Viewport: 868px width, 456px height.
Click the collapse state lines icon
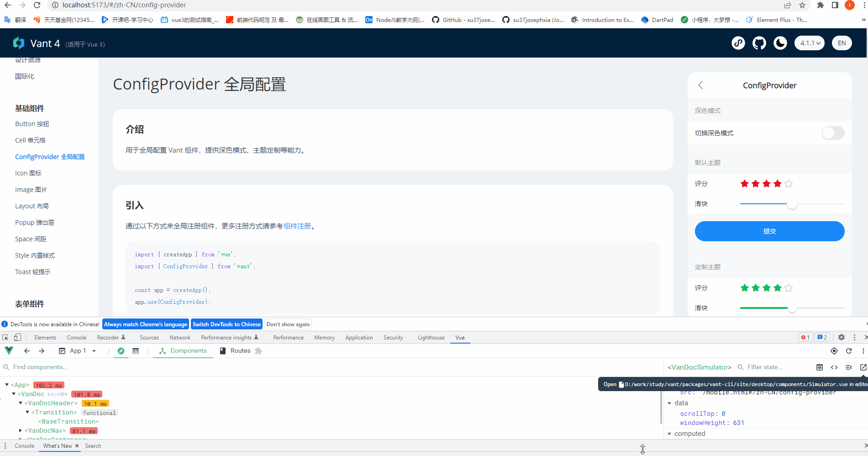point(849,367)
